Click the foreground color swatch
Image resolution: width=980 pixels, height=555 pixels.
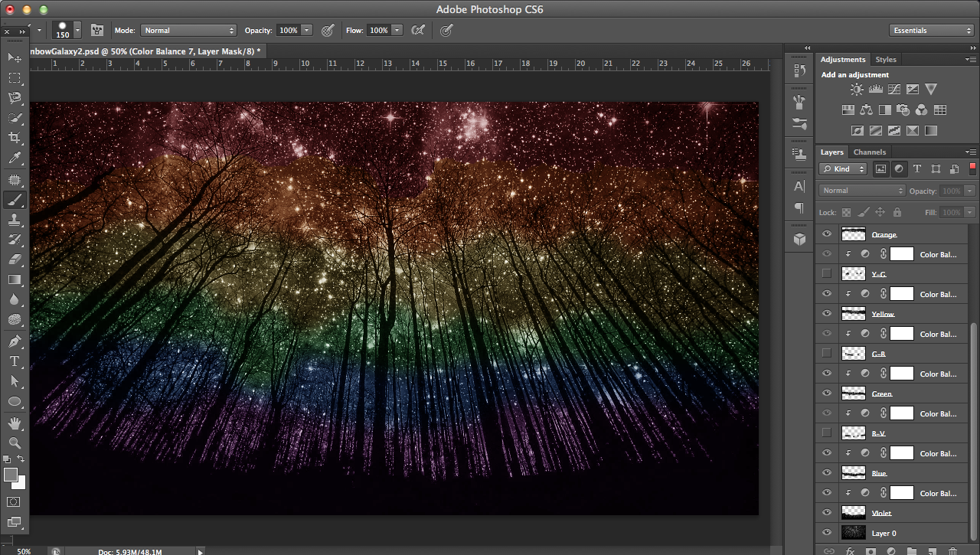pos(11,475)
